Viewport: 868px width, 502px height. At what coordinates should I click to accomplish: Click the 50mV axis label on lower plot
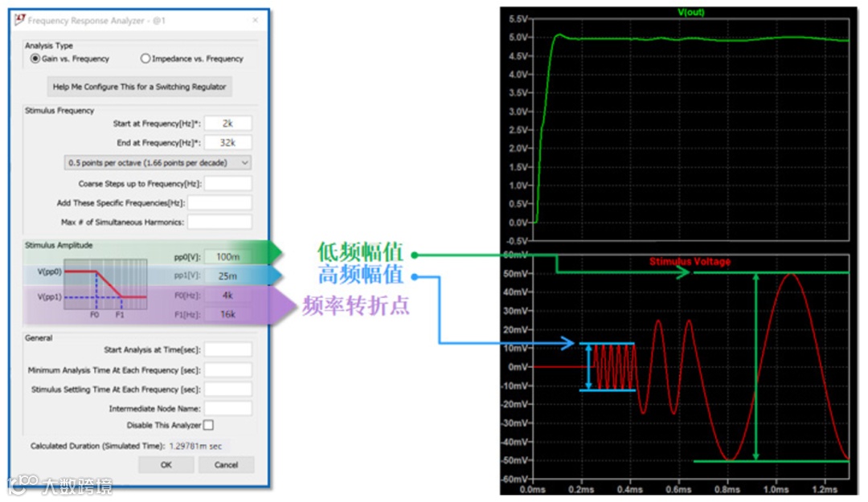515,274
